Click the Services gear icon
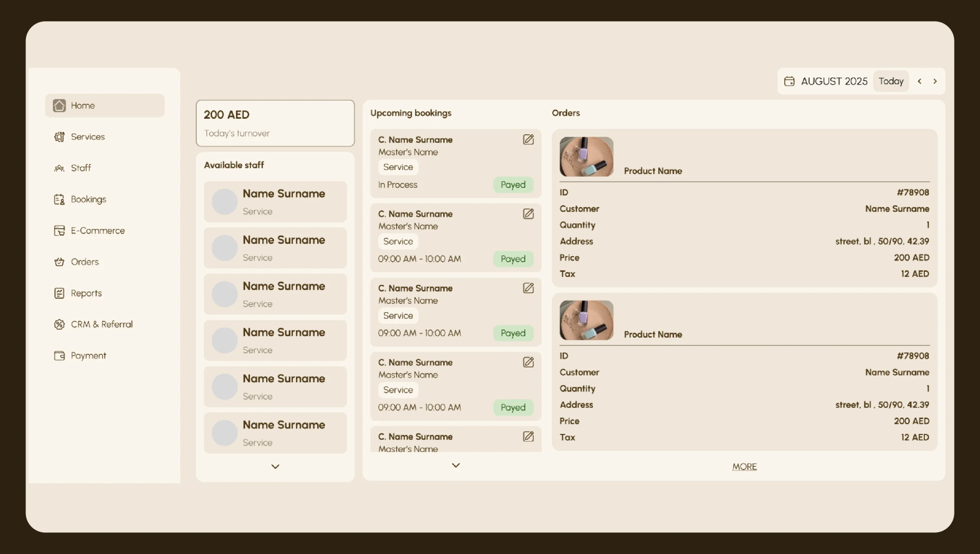 coord(59,137)
